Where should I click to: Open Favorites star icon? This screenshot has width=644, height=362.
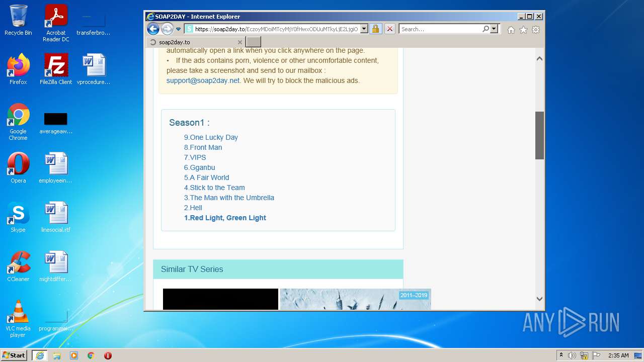pyautogui.click(x=523, y=30)
